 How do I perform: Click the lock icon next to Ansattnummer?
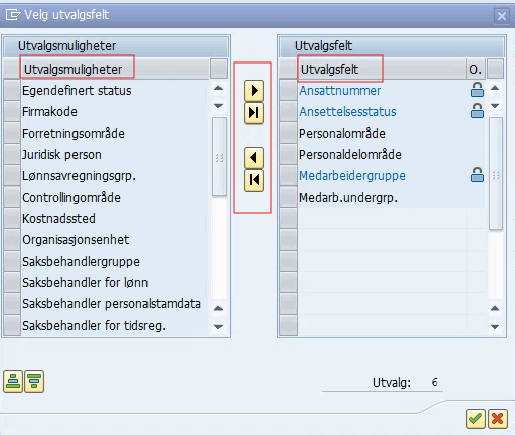(477, 90)
